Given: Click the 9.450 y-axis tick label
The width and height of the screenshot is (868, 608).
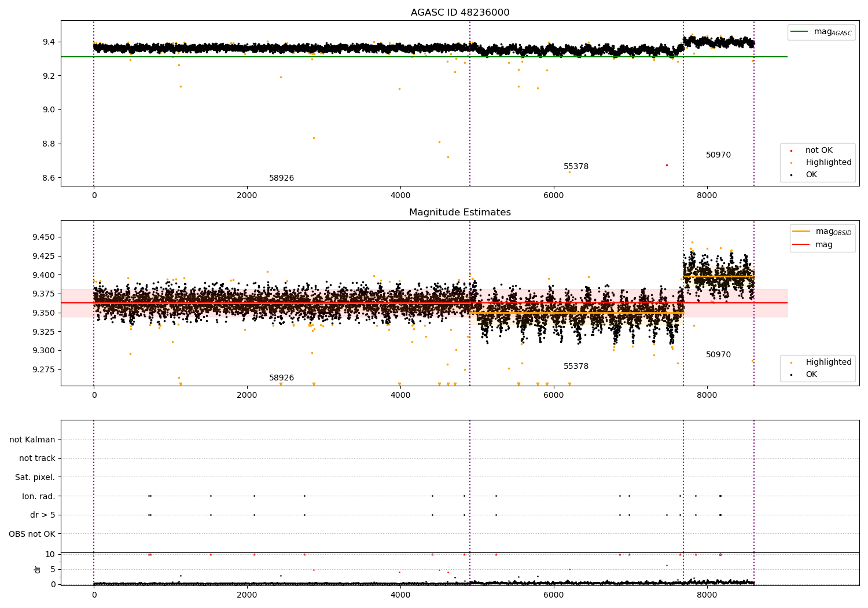Looking at the screenshot, I should tap(44, 237).
